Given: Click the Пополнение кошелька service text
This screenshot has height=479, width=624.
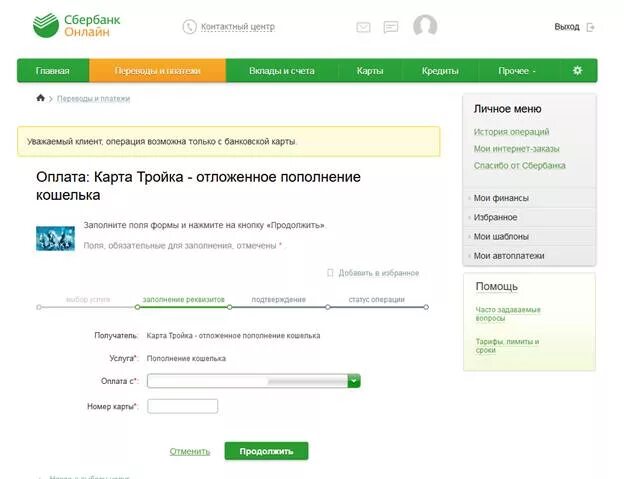Looking at the screenshot, I should pos(186,358).
